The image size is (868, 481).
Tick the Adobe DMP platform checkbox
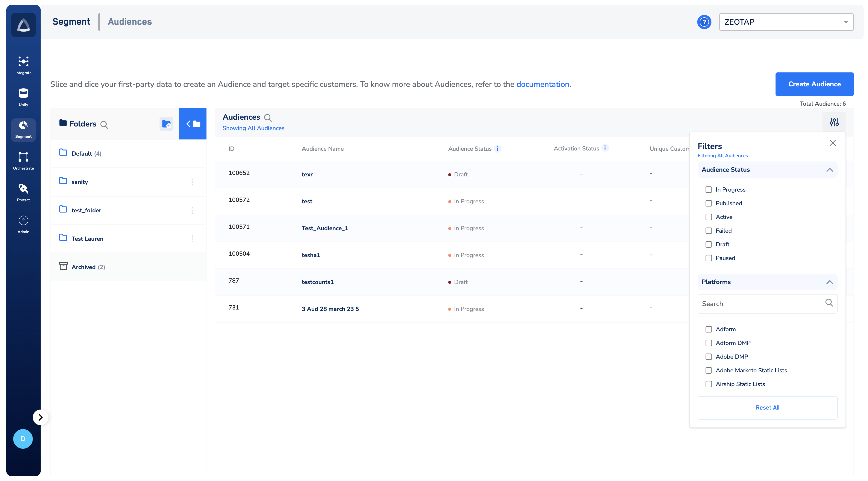[709, 357]
